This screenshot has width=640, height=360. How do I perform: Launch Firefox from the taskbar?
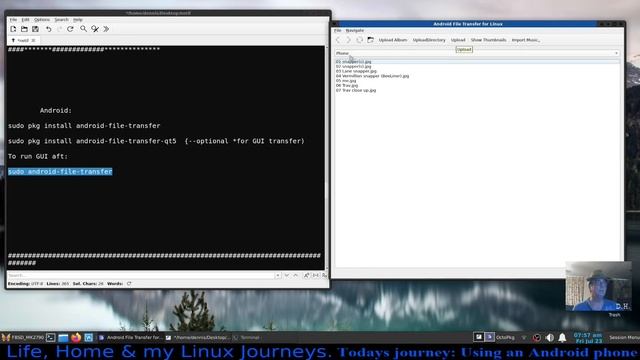pyautogui.click(x=76, y=338)
